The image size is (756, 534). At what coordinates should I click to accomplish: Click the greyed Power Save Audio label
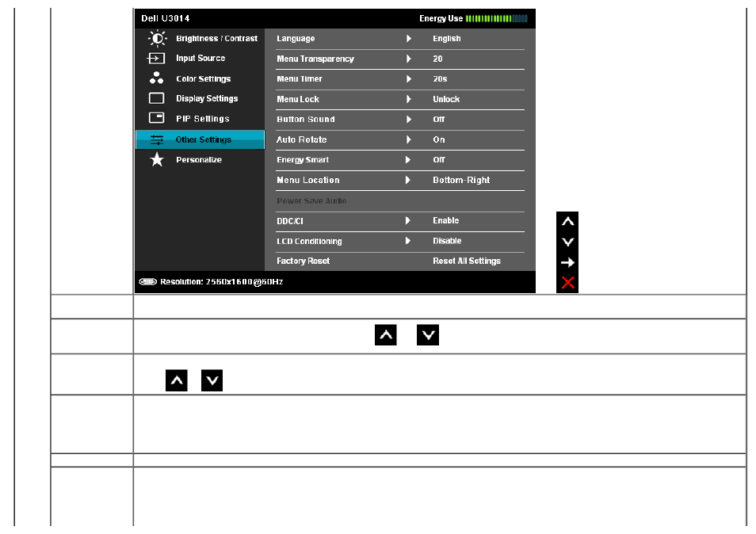point(311,201)
